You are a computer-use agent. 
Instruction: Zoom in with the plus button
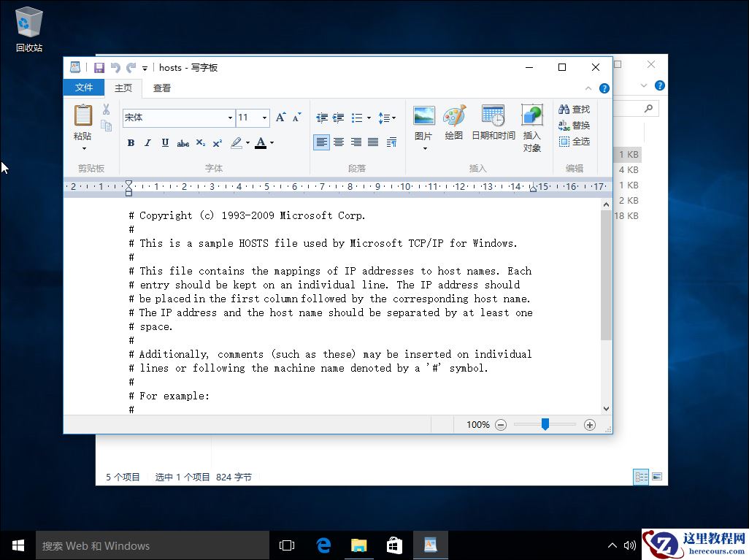coord(590,424)
